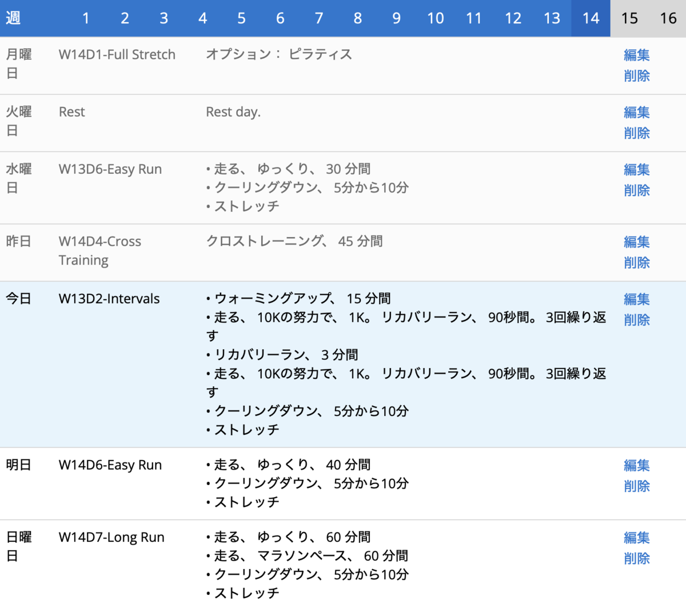686x616 pixels.
Task: Click 削除 for W13D6-Easy Run
Action: coord(637,190)
